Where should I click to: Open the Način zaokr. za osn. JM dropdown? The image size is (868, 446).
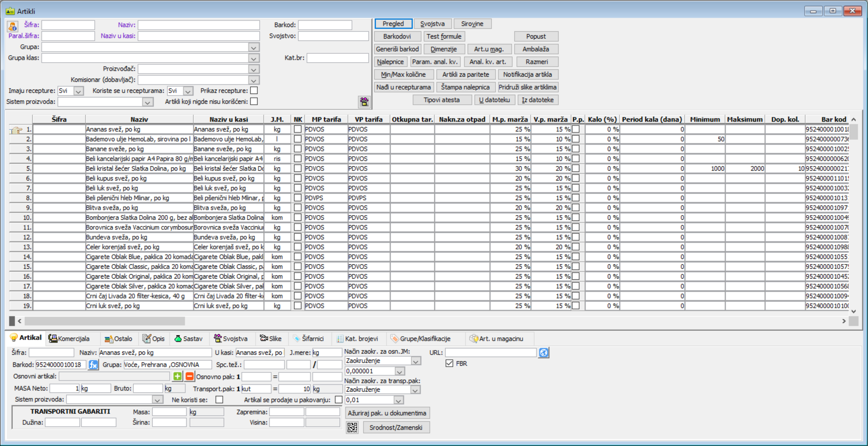416,361
